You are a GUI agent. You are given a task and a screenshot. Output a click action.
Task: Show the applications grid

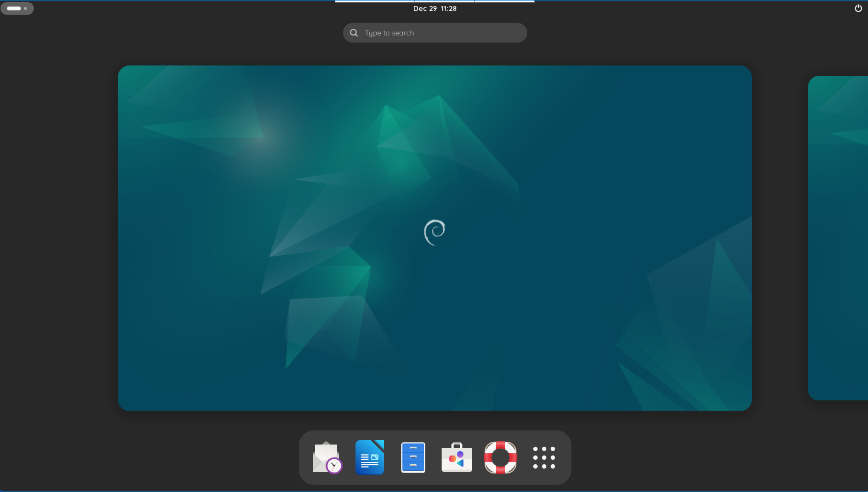click(x=544, y=458)
